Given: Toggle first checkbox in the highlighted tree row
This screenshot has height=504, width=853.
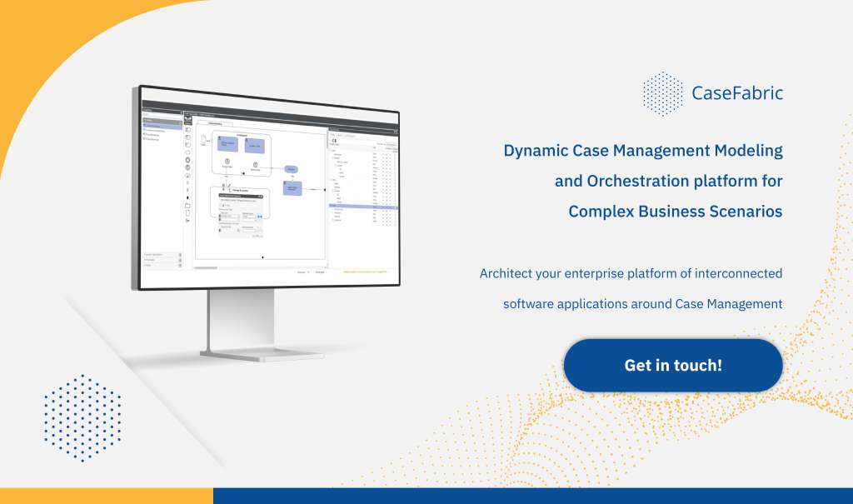Looking at the screenshot, I should point(383,206).
